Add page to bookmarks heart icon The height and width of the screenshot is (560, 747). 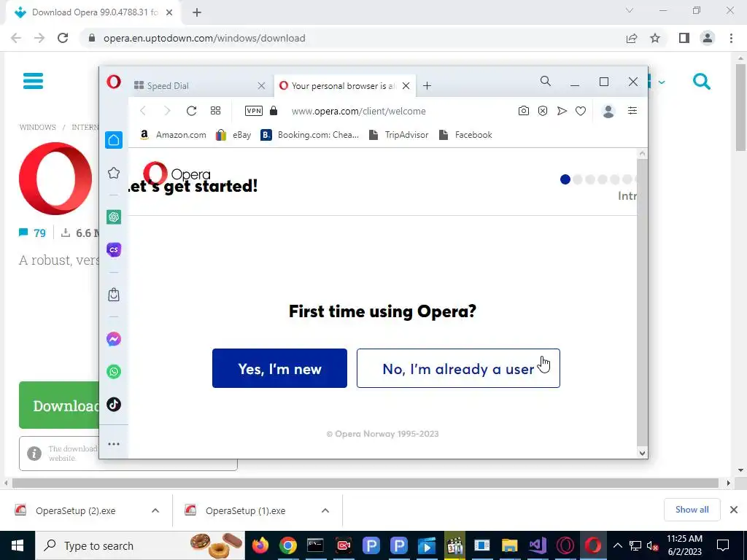tap(580, 111)
